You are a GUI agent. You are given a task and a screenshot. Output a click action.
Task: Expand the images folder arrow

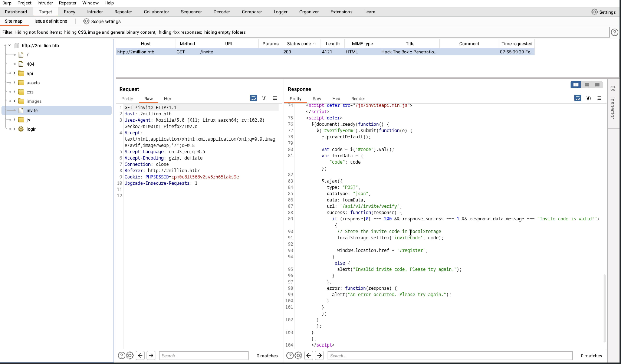(x=14, y=101)
